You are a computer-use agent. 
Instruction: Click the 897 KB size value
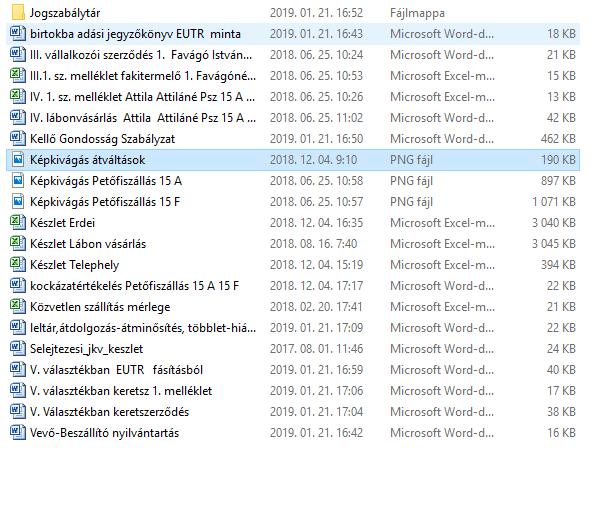pos(558,181)
